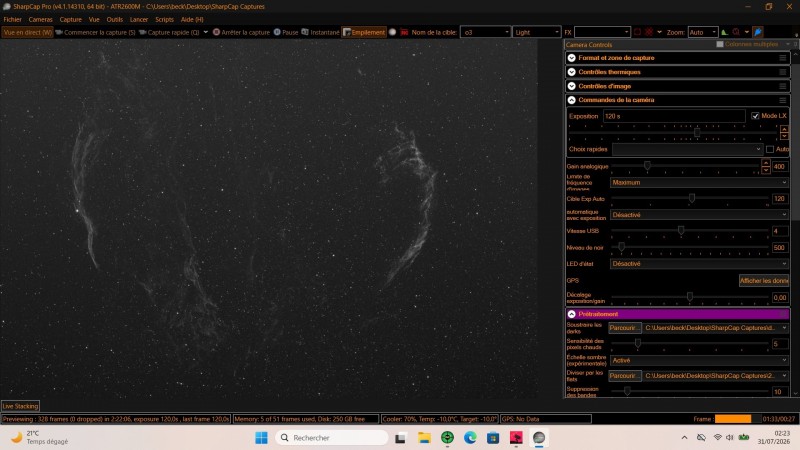The width and height of the screenshot is (800, 450).
Task: Click the Pause capture icon
Action: [x=277, y=32]
